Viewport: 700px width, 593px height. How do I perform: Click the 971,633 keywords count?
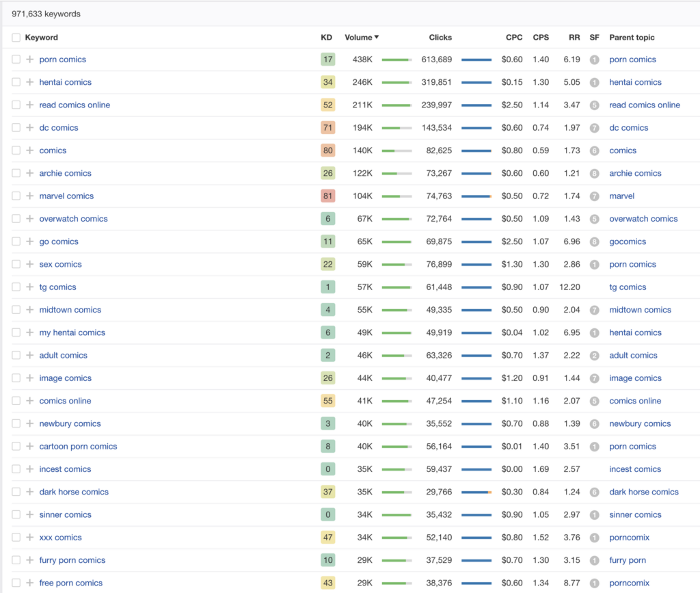(46, 14)
